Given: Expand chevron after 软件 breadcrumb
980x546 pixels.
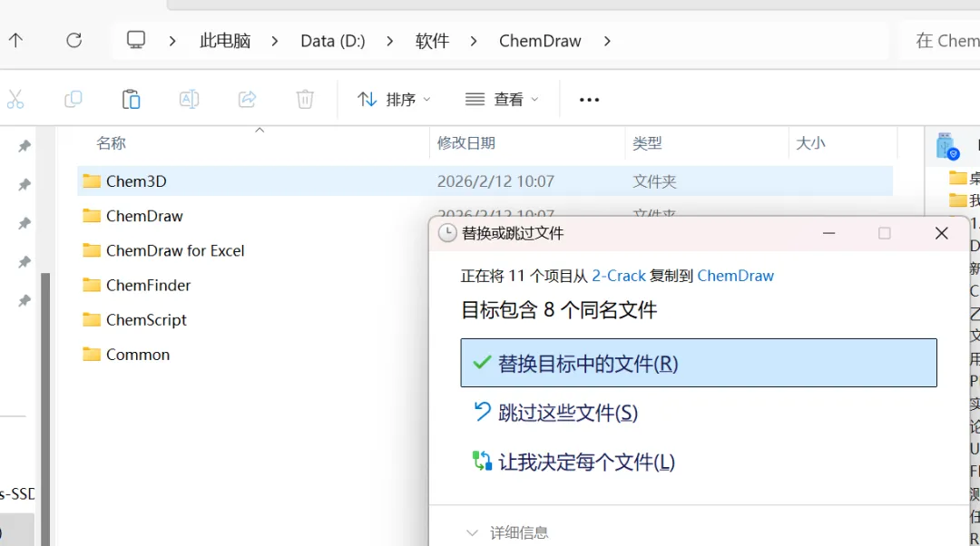Looking at the screenshot, I should [x=474, y=41].
